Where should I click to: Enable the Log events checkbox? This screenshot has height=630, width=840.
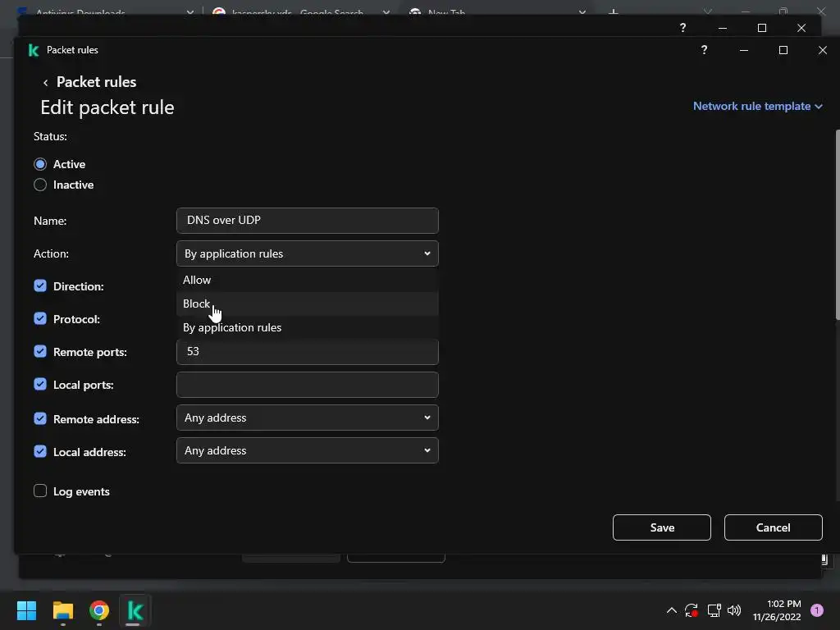tap(40, 491)
